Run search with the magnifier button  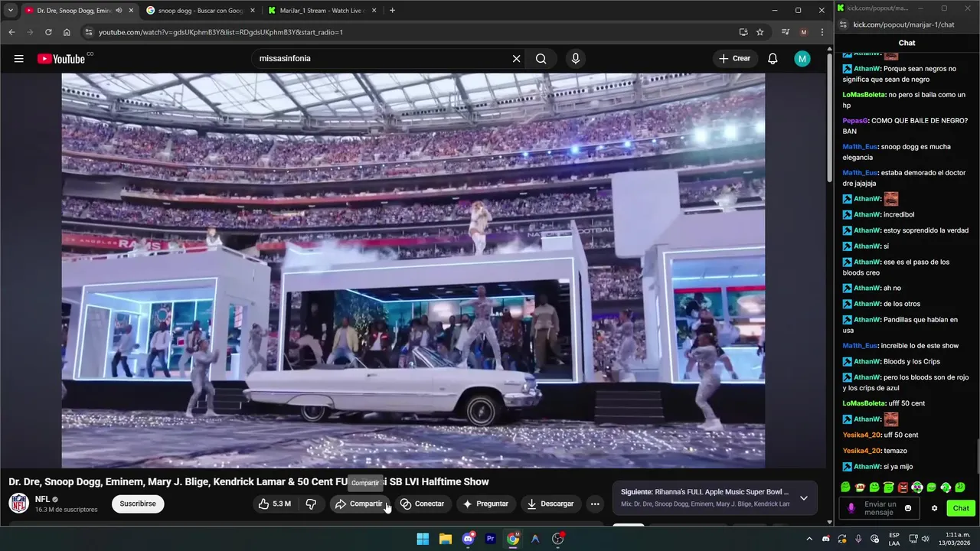(x=541, y=59)
